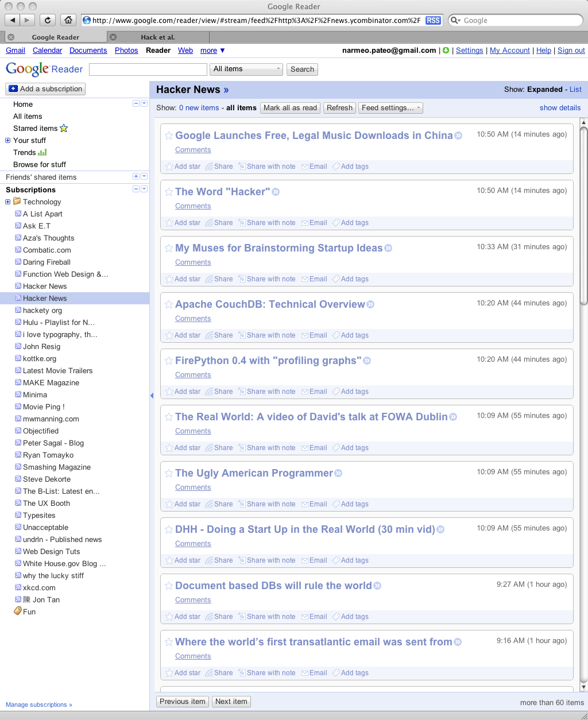The image size is (588, 720).
Task: Click the browser Forward arrow button
Action: tap(27, 20)
